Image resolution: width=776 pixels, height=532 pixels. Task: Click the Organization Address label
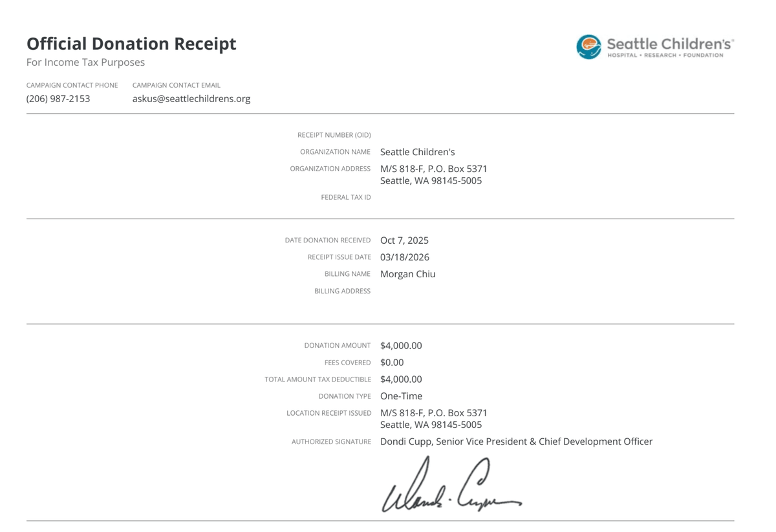coord(330,169)
